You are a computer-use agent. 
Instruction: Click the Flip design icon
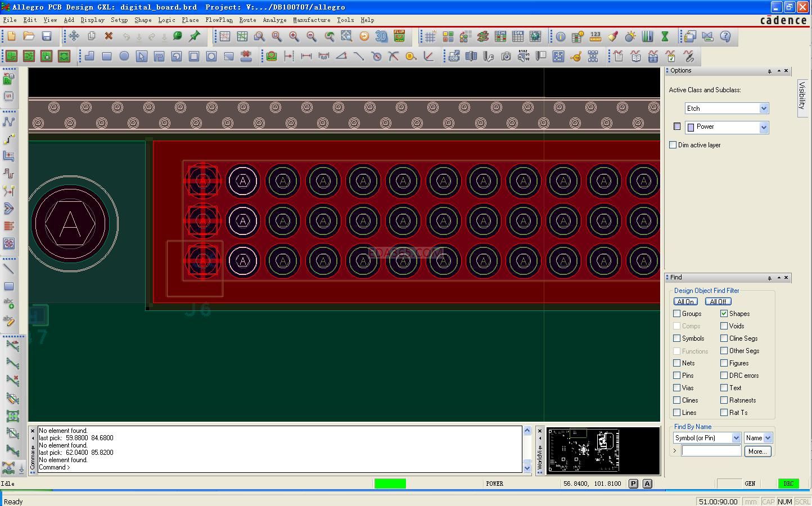(x=399, y=37)
